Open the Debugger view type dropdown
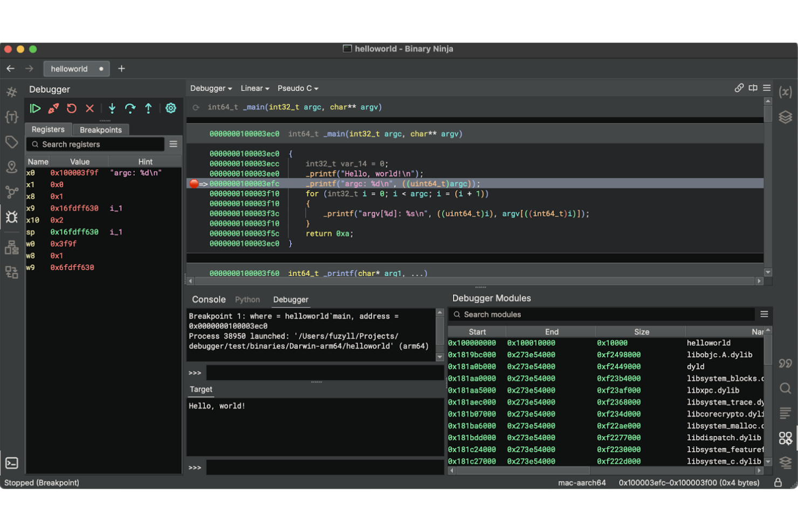798x532 pixels. pyautogui.click(x=210, y=88)
